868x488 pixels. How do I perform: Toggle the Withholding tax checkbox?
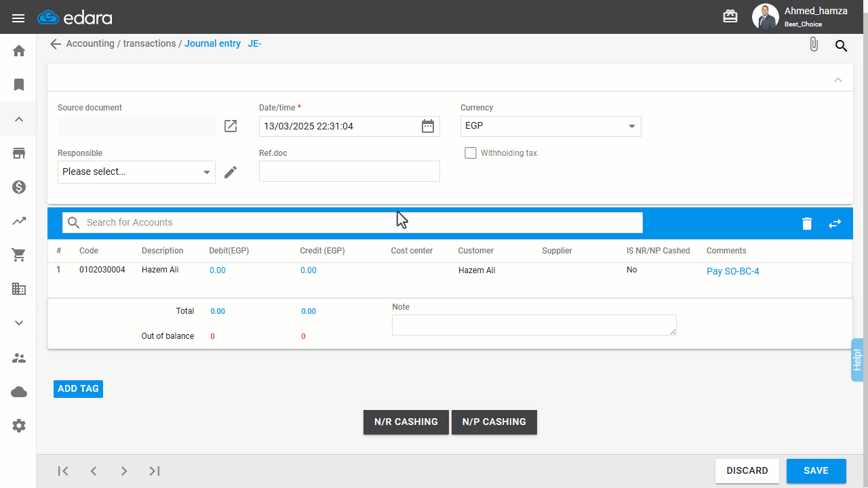(x=471, y=153)
